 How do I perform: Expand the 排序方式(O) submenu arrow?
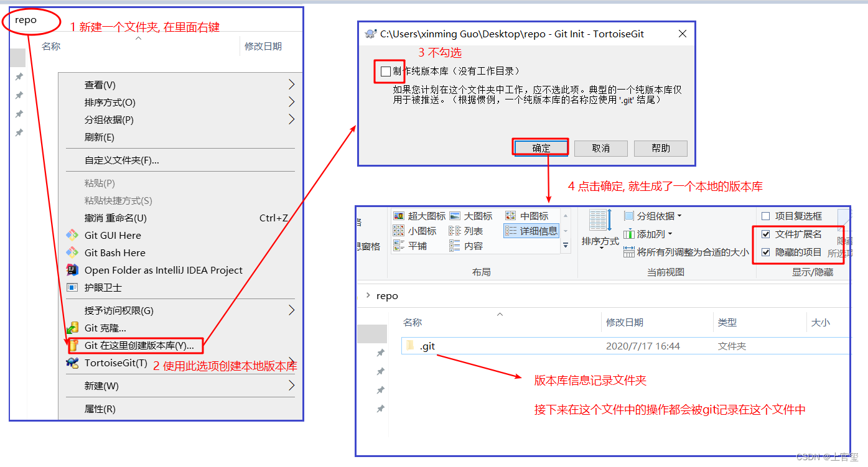[291, 102]
